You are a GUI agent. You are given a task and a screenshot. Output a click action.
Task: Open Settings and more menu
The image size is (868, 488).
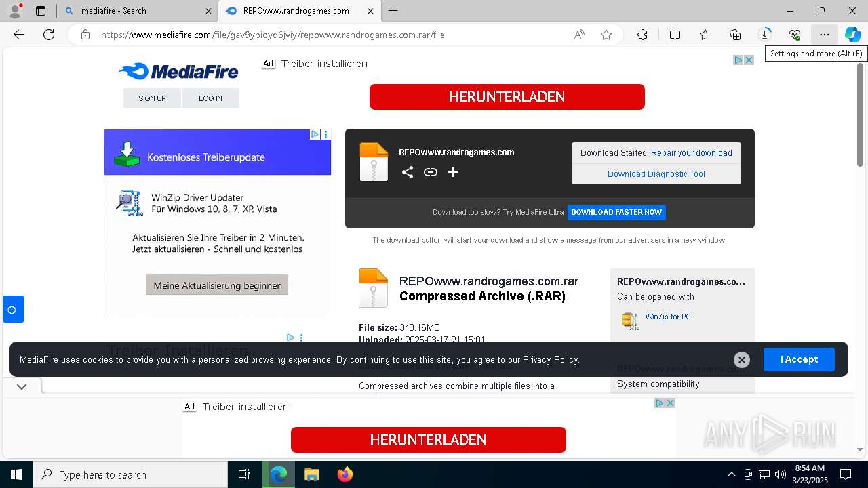click(x=824, y=35)
